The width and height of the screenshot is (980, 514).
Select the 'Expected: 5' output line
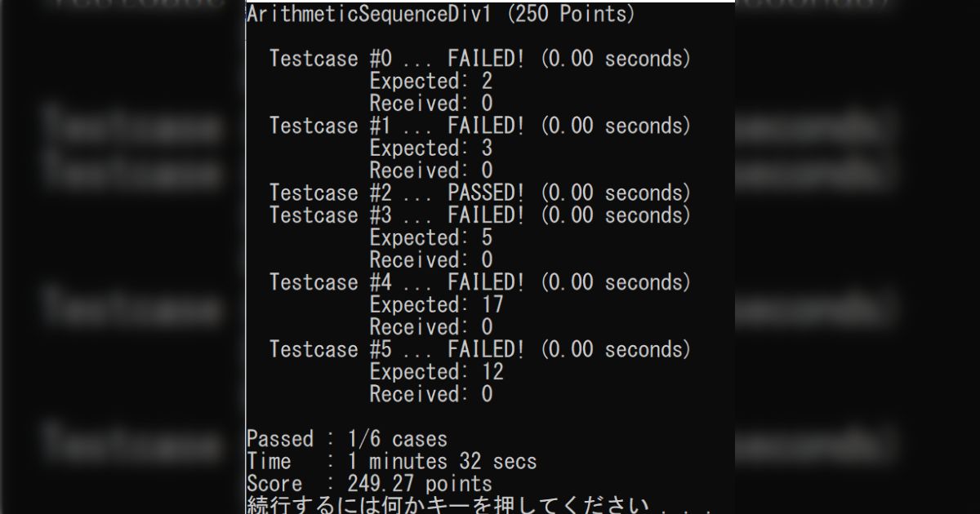pos(430,238)
